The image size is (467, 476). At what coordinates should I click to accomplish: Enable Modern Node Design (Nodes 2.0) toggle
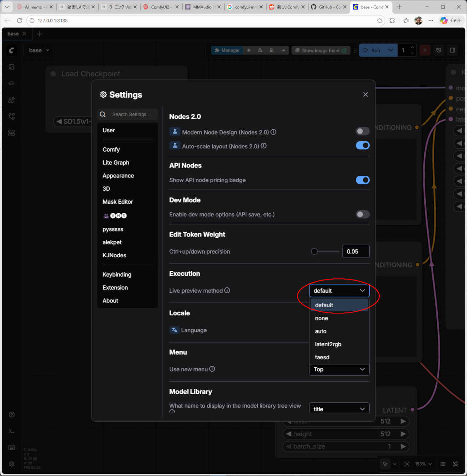click(x=362, y=132)
